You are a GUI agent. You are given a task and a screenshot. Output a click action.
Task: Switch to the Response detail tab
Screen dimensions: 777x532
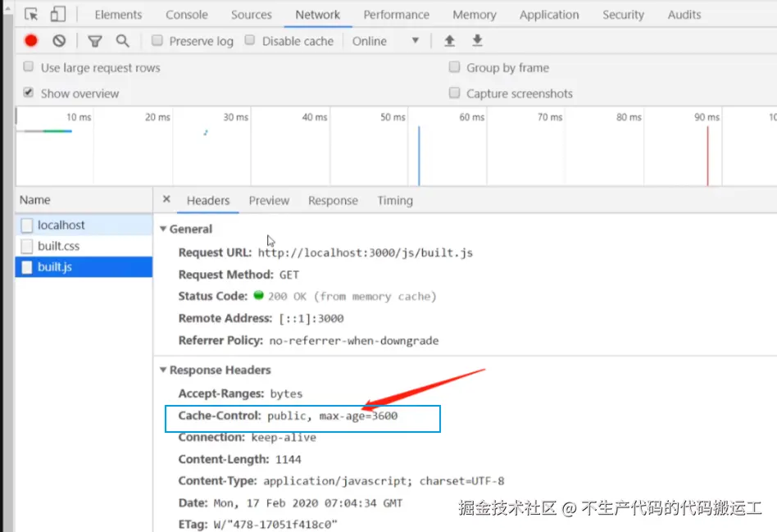click(x=333, y=200)
